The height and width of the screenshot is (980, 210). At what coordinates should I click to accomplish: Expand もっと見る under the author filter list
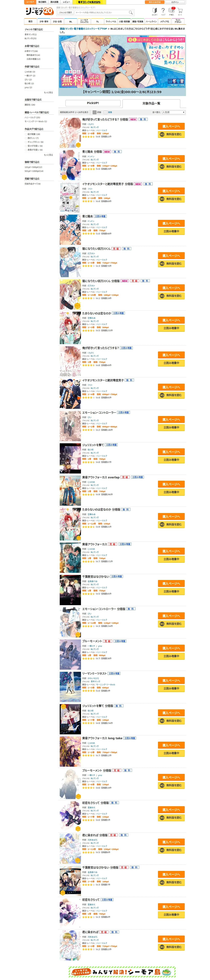(x=48, y=92)
